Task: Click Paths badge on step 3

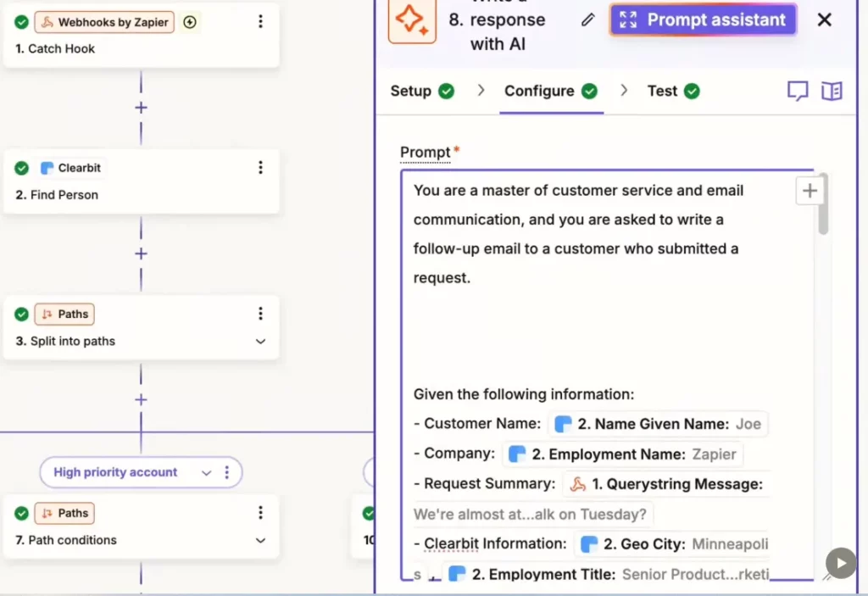Action: [x=64, y=314]
